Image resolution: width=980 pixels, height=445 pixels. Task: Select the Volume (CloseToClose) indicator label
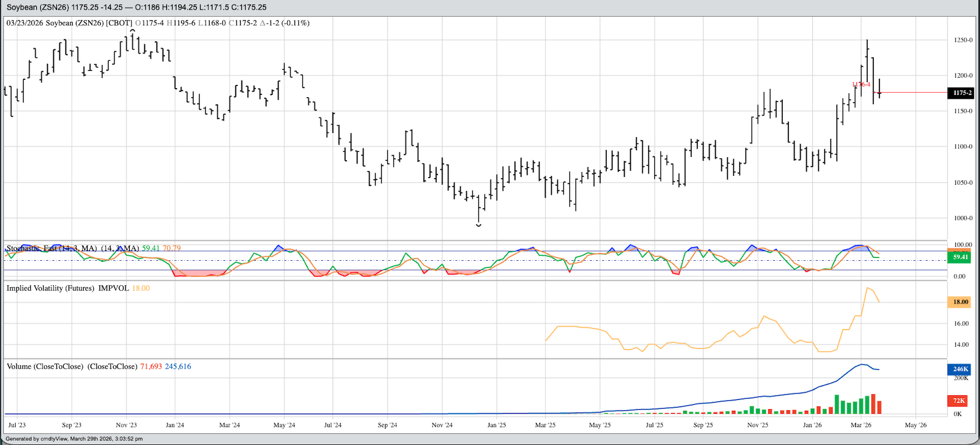click(x=72, y=366)
